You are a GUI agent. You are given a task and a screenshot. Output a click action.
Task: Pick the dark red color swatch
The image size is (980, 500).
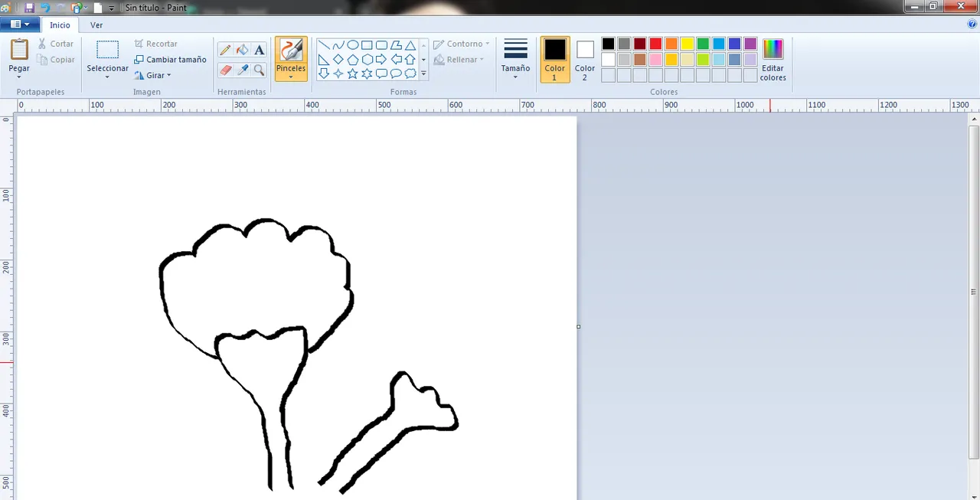[640, 44]
